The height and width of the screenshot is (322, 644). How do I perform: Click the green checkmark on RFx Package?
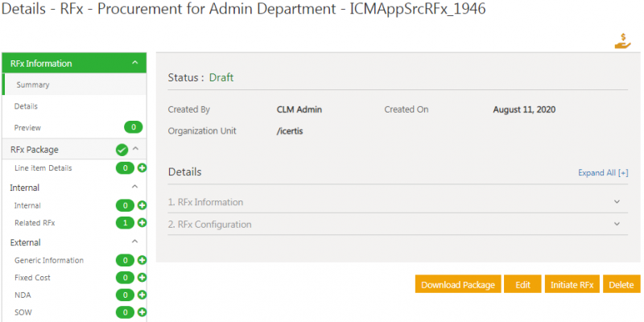pyautogui.click(x=122, y=150)
